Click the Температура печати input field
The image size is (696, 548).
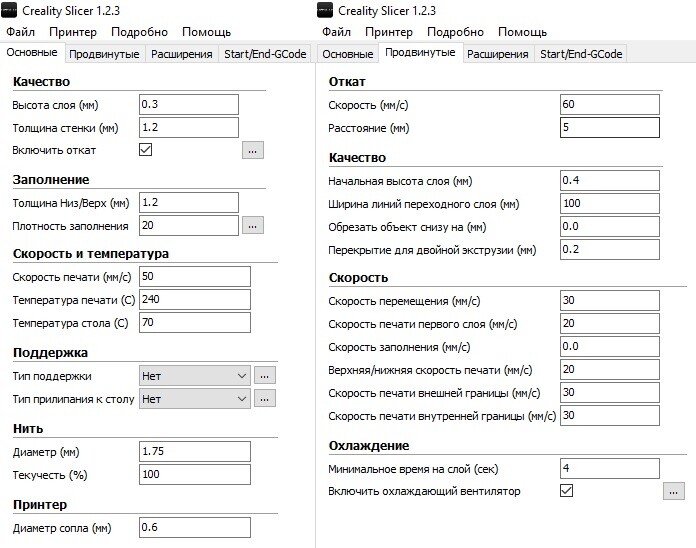pos(195,300)
